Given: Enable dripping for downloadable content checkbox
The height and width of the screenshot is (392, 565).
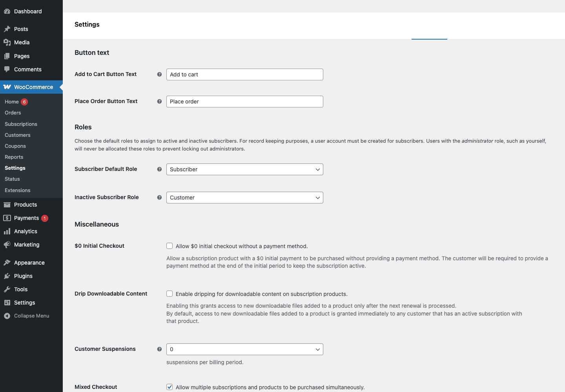Looking at the screenshot, I should click(x=169, y=294).
